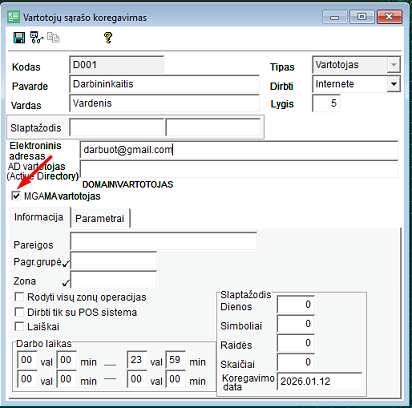Open the Tipas dropdown arrow
The image size is (412, 408).
(394, 65)
